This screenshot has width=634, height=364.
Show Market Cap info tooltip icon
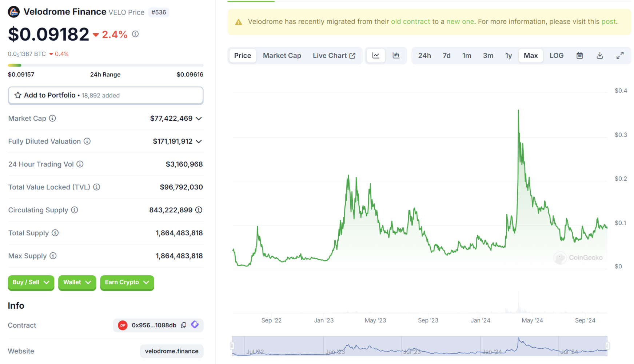[x=52, y=119]
